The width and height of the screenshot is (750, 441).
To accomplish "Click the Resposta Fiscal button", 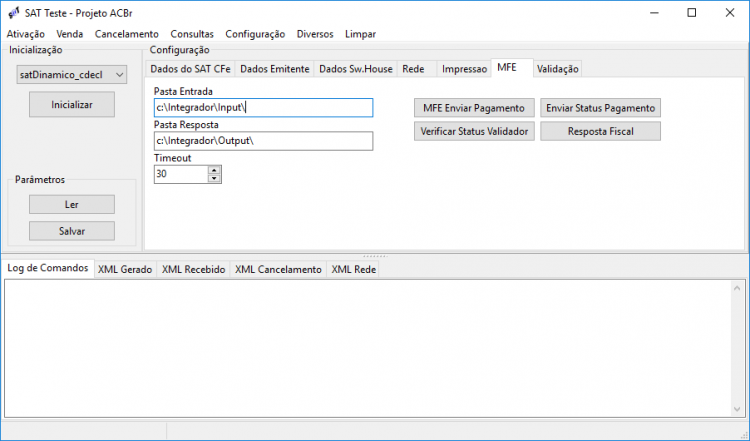I will click(600, 132).
